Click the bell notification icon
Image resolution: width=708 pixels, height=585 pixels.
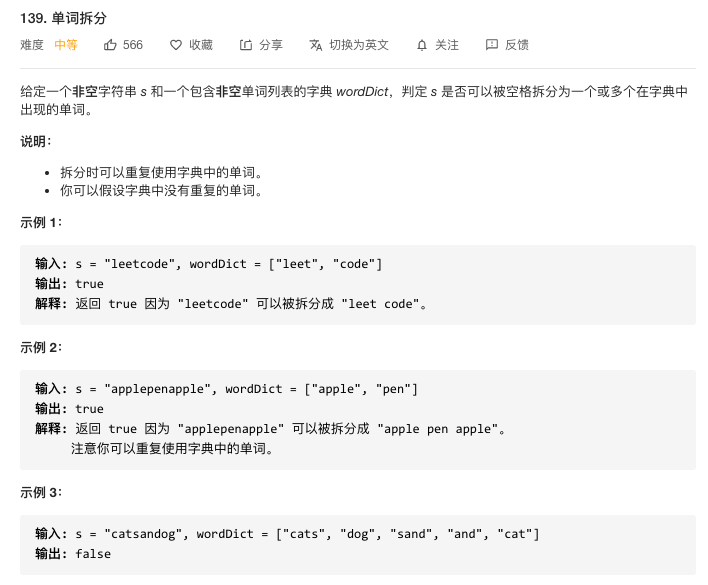(422, 45)
